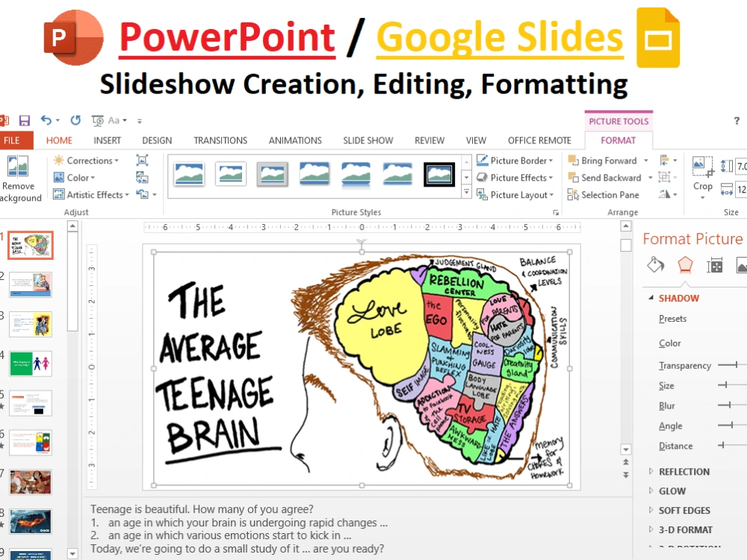Select slide 7 thumbnail in slide panel

point(31,482)
